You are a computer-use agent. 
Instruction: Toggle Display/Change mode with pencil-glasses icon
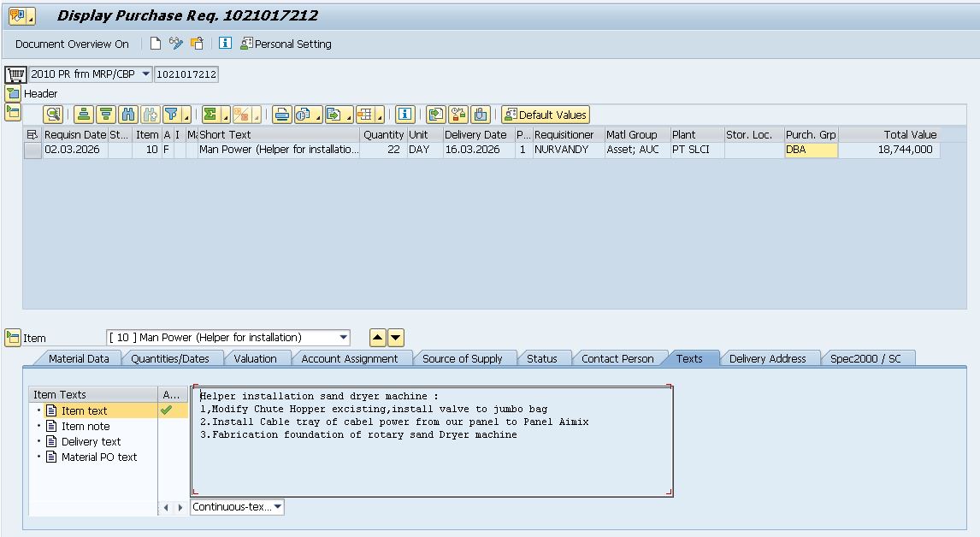176,44
